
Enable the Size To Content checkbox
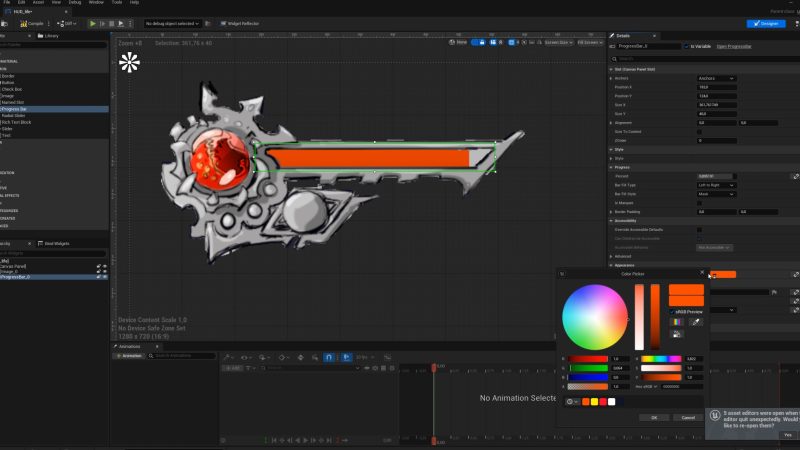pos(699,132)
